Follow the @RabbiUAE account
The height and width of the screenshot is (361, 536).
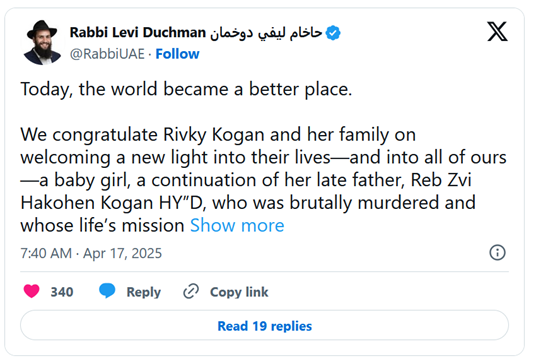tap(177, 54)
